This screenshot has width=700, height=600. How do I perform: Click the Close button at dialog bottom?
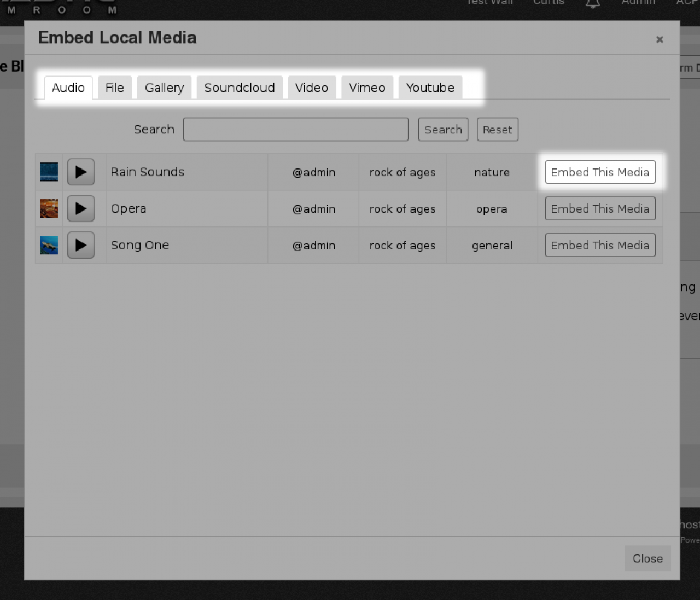647,558
